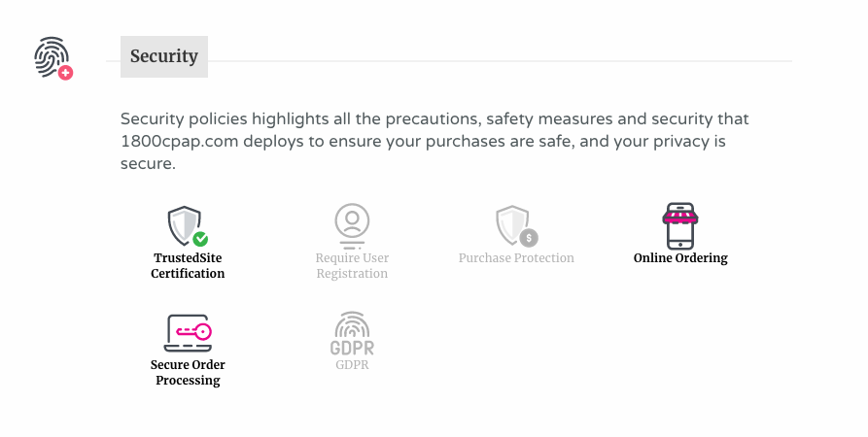
Task: Click the horizontal divider beside Security heading
Action: pyautogui.click(x=500, y=61)
